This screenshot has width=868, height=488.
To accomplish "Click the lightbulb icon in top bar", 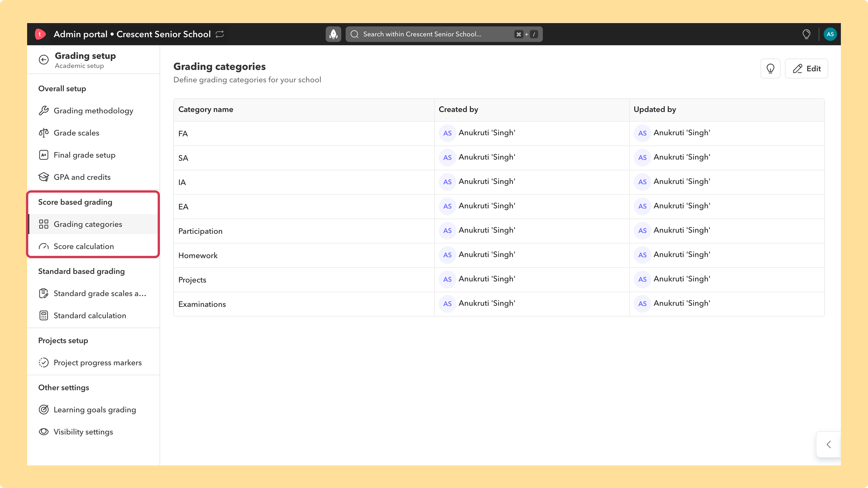I will click(806, 34).
